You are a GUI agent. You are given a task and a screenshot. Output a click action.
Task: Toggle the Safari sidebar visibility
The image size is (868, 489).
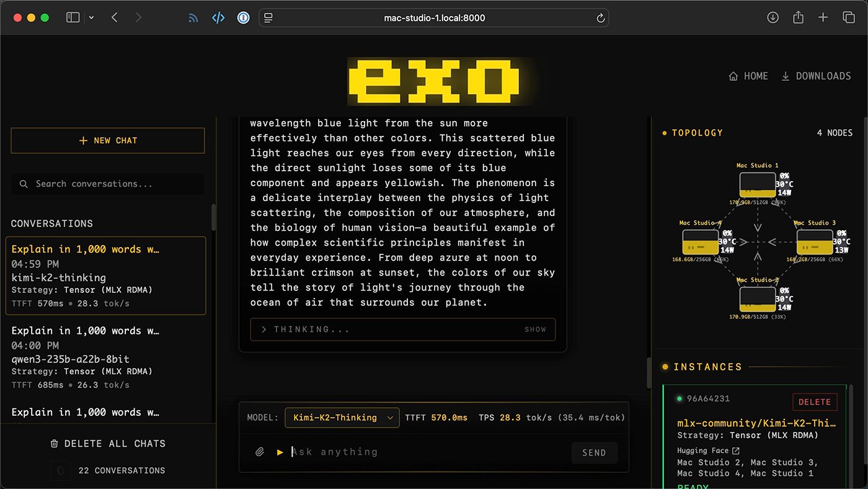coord(73,17)
